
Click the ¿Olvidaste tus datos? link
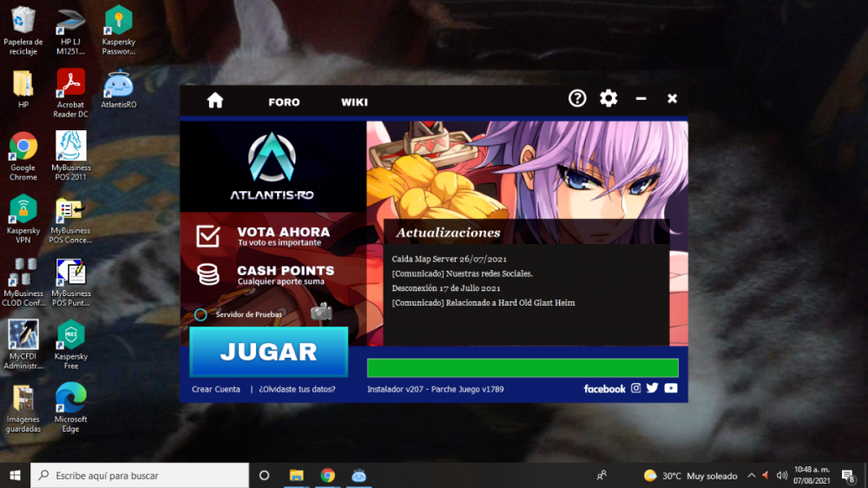(297, 389)
